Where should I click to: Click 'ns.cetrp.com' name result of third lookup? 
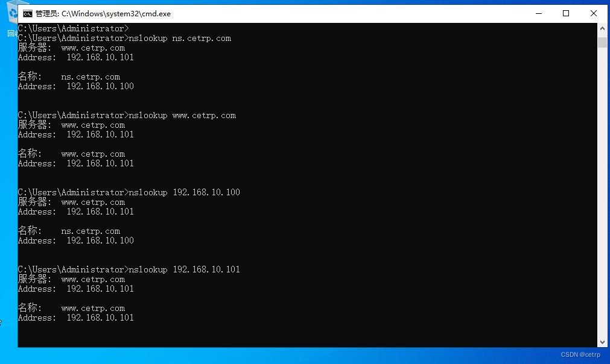point(91,231)
